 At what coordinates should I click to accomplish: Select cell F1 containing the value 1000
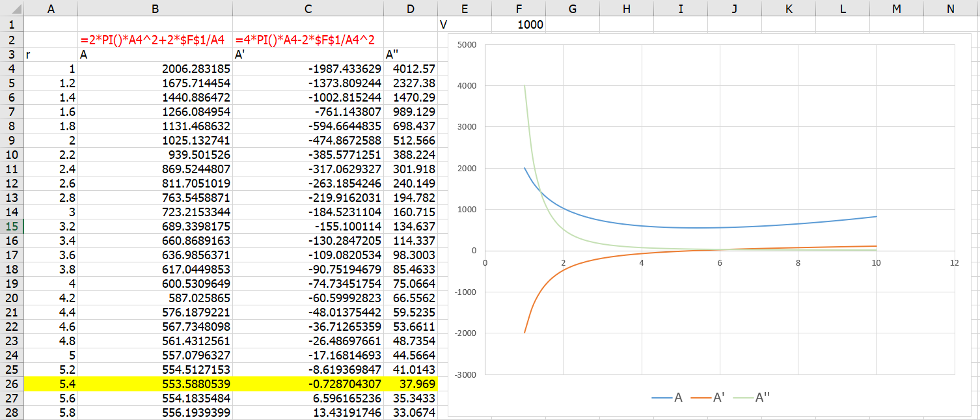click(519, 24)
